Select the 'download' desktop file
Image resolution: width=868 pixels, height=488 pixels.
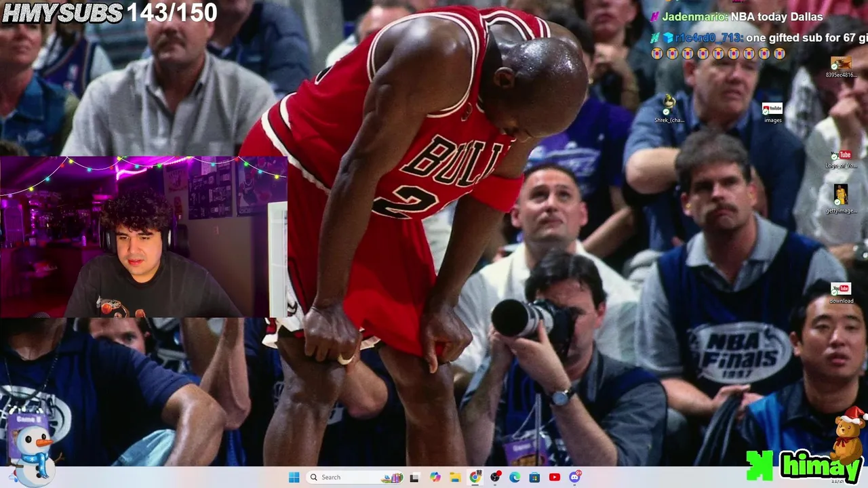coord(841,293)
